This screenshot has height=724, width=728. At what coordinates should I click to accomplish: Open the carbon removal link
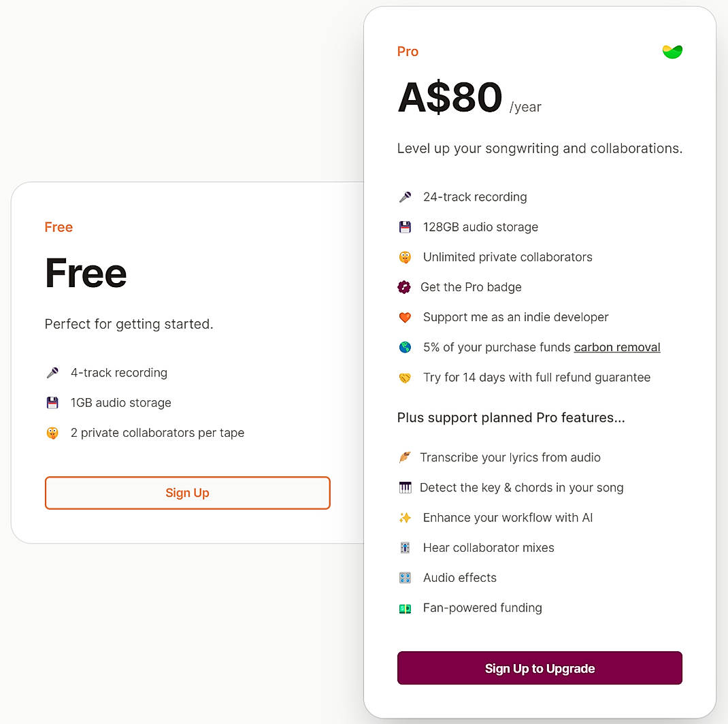[616, 347]
